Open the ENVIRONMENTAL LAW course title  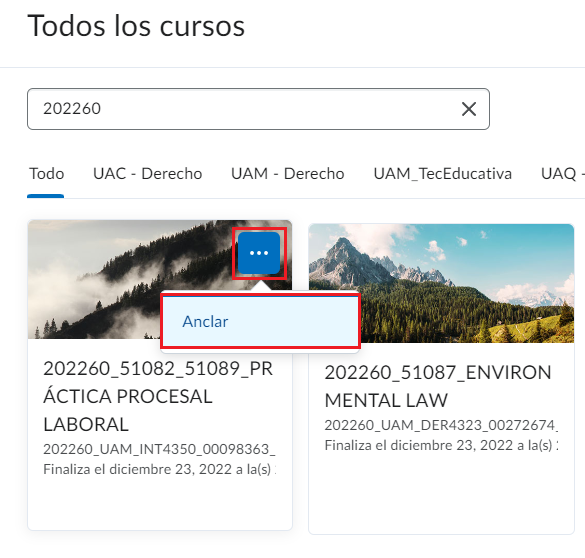coord(438,386)
